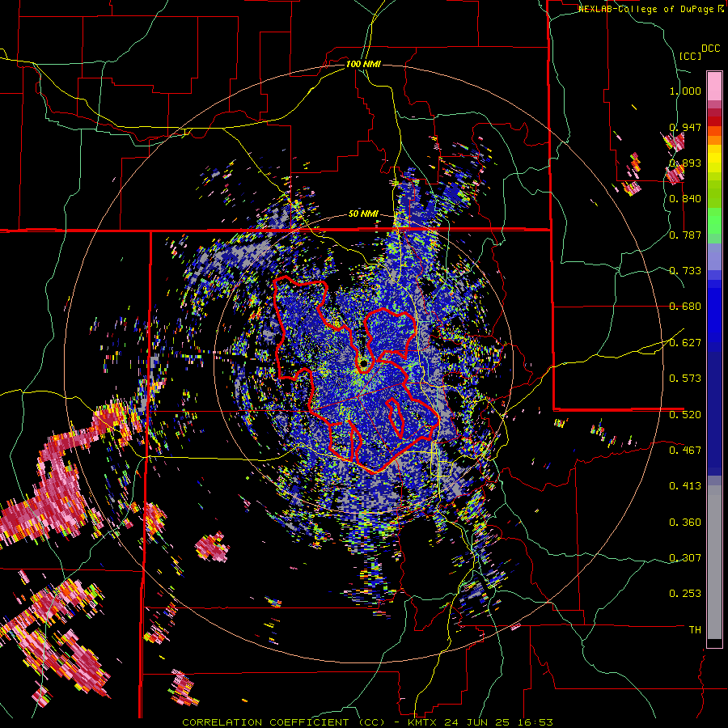Click the 0.307 scale value

tap(685, 557)
